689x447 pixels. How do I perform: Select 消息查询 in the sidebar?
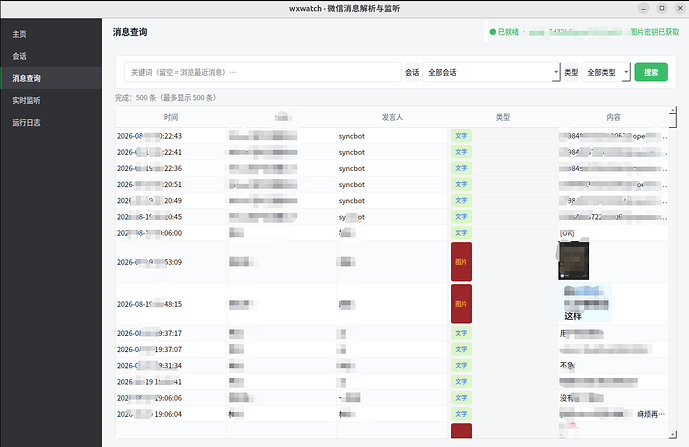point(51,78)
